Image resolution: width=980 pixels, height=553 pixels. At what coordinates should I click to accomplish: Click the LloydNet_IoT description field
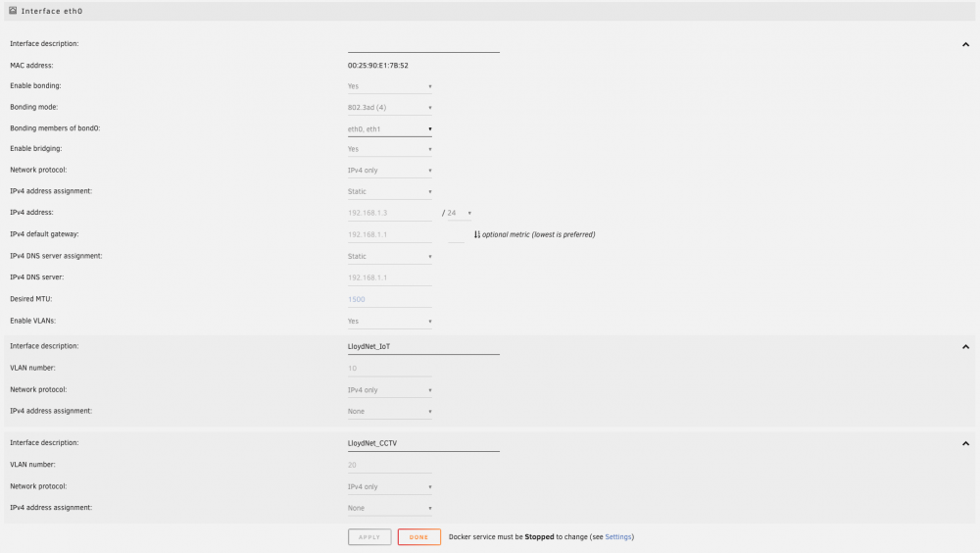click(x=423, y=346)
